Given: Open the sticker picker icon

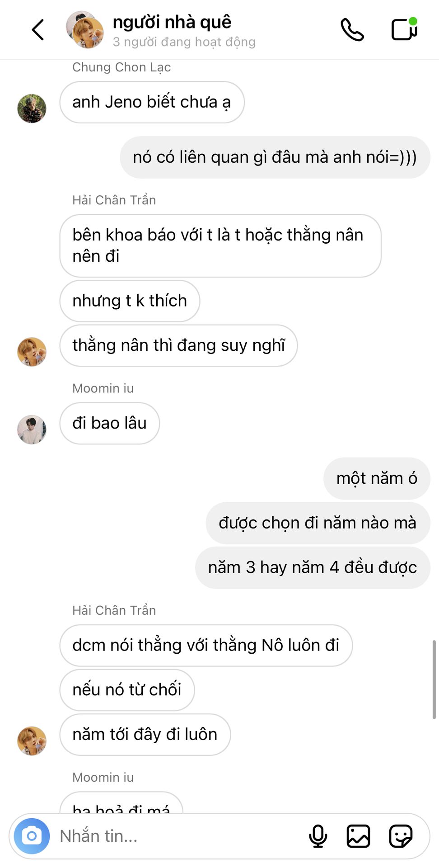Looking at the screenshot, I should click(x=401, y=836).
